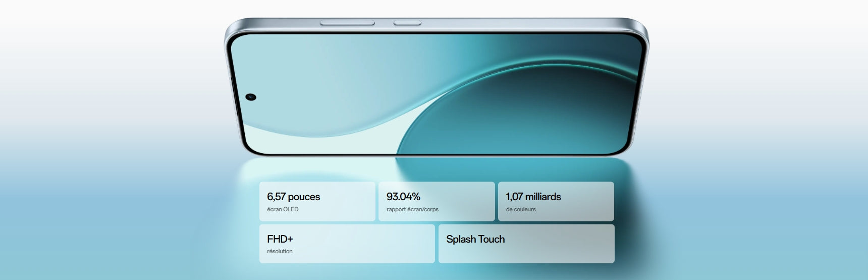The image size is (868, 280).
Task: Click the "rapport écran/corps" caption
Action: tap(412, 209)
